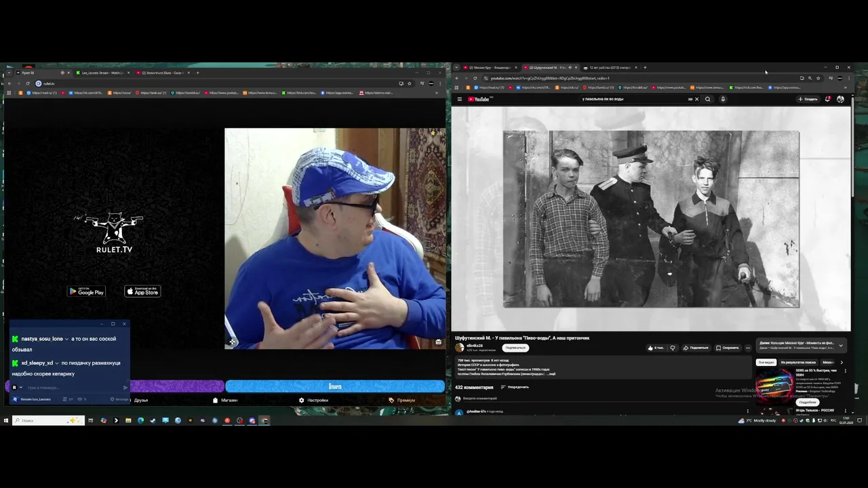868x488 pixels.
Task: Click YouTube Создать create button
Action: [808, 99]
